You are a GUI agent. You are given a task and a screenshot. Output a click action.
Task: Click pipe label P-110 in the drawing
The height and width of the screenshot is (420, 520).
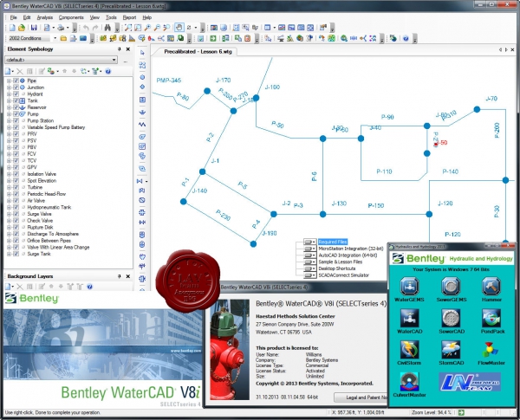(384, 171)
